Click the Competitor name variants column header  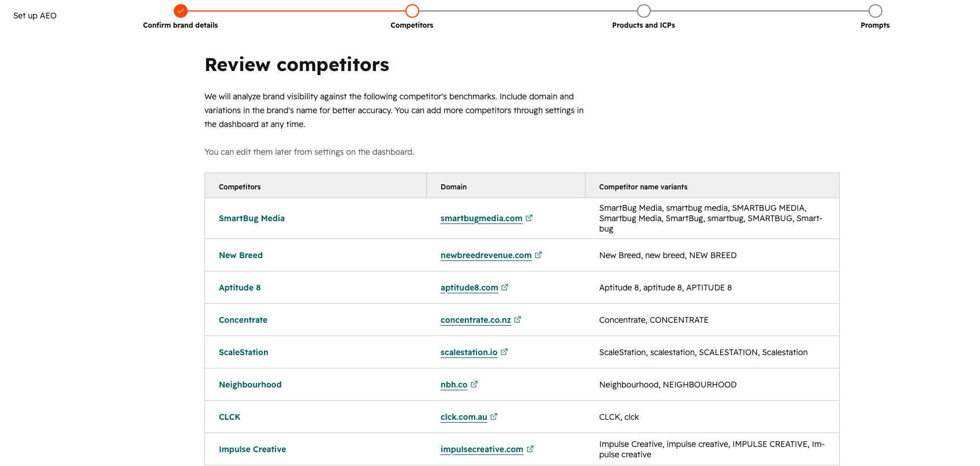(643, 187)
